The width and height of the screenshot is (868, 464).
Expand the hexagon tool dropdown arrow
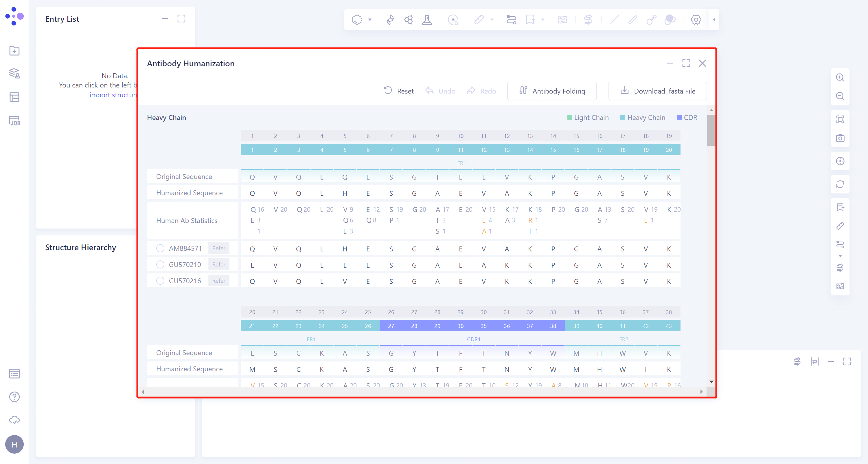pyautogui.click(x=370, y=20)
